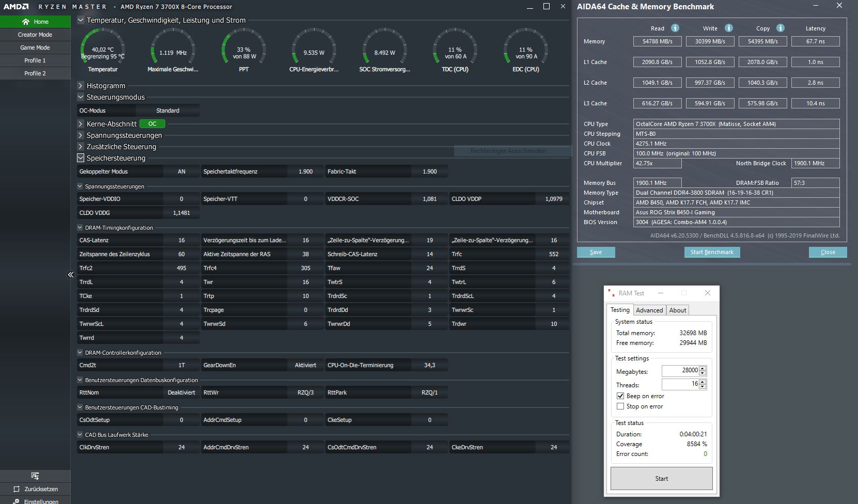This screenshot has height=504, width=858.
Task: Increase Threads with the up arrow
Action: point(703,382)
